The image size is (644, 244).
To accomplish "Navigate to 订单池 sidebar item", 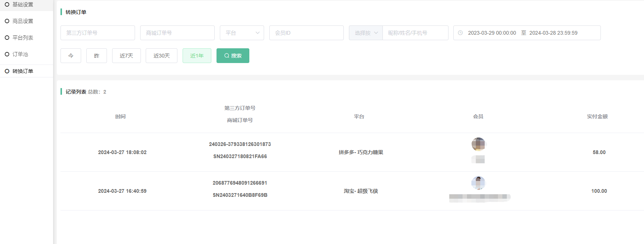I will click(x=20, y=54).
